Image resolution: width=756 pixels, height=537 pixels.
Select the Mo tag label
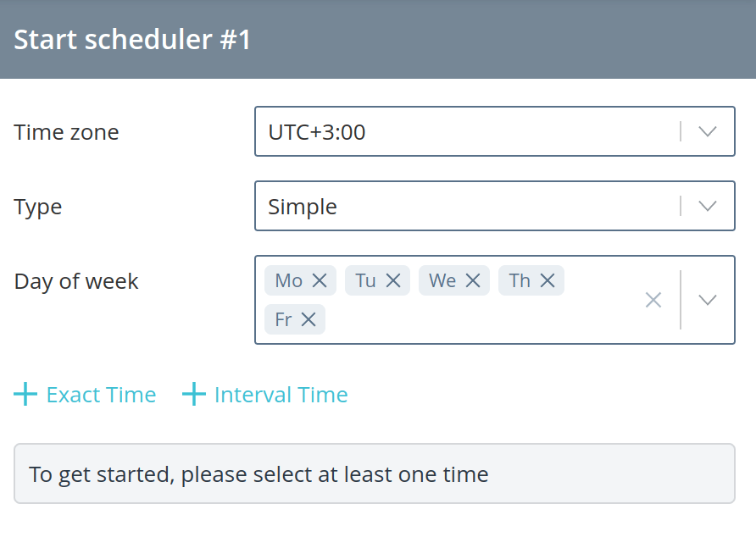click(288, 280)
